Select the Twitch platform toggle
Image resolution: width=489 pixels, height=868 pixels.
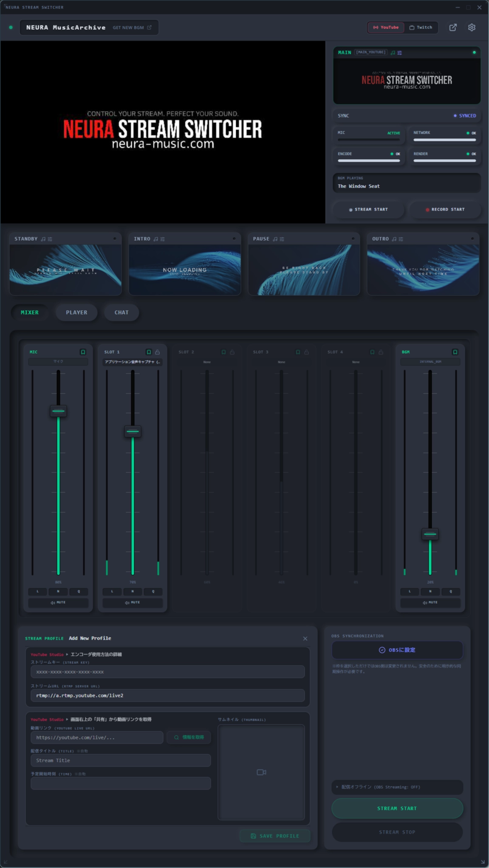(x=421, y=27)
